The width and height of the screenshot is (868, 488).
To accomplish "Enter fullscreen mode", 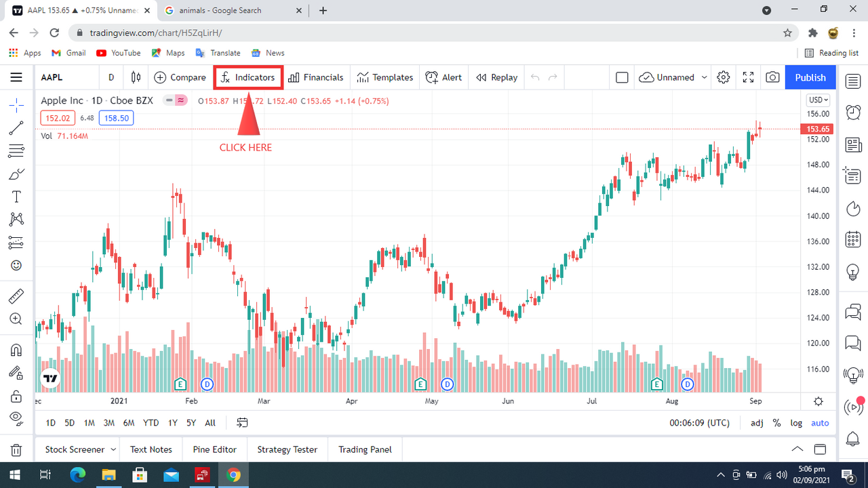I will (748, 77).
